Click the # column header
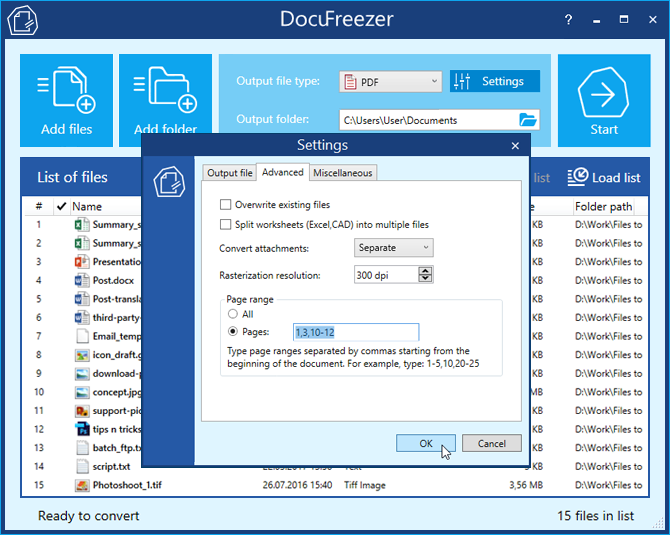The width and height of the screenshot is (670, 535). pos(39,206)
